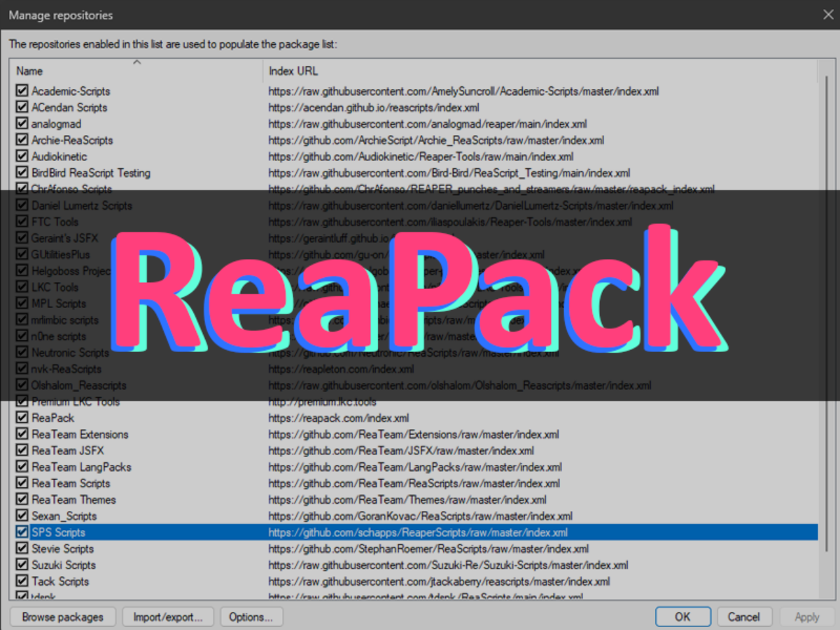The image size is (840, 630).
Task: Select the ReaTeam Scripts name
Action: 71,483
